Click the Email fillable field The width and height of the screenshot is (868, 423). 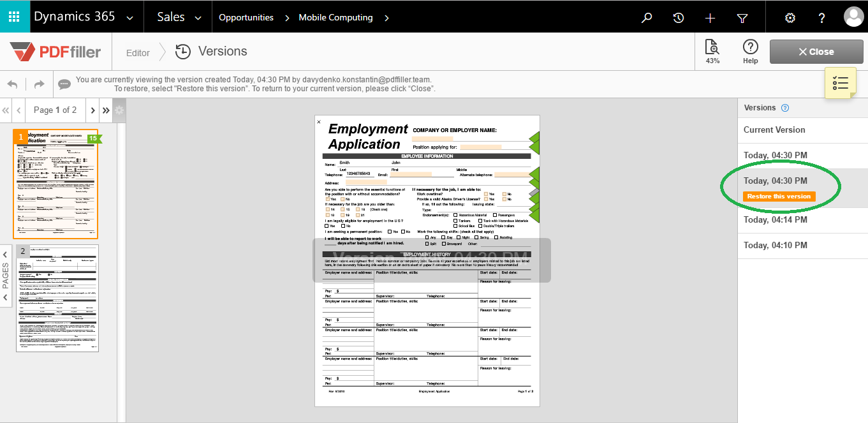[411, 174]
